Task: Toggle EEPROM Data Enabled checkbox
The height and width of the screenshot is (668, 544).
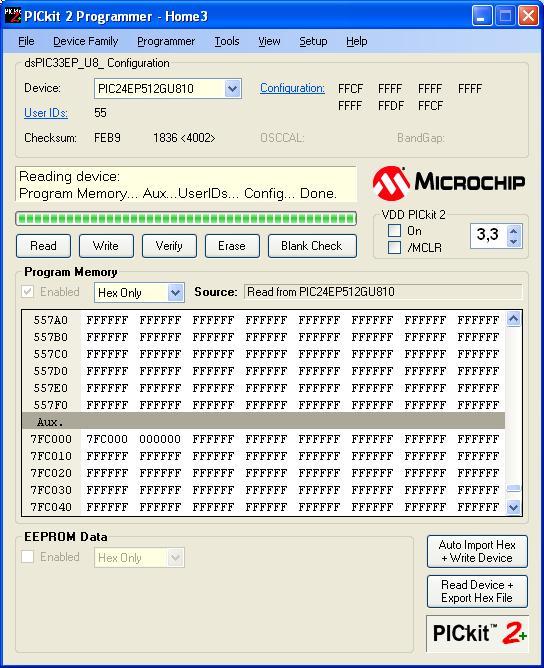Action: click(x=28, y=557)
